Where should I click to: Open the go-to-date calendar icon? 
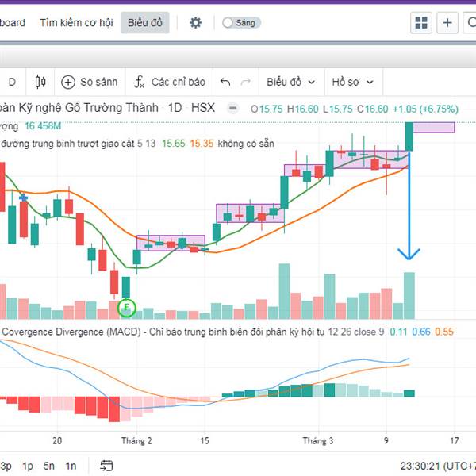tap(106, 466)
